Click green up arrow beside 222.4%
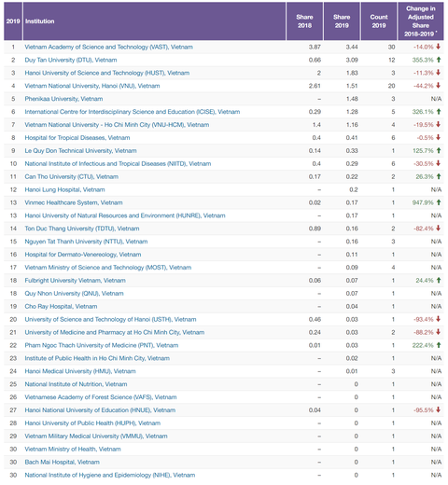 click(439, 345)
